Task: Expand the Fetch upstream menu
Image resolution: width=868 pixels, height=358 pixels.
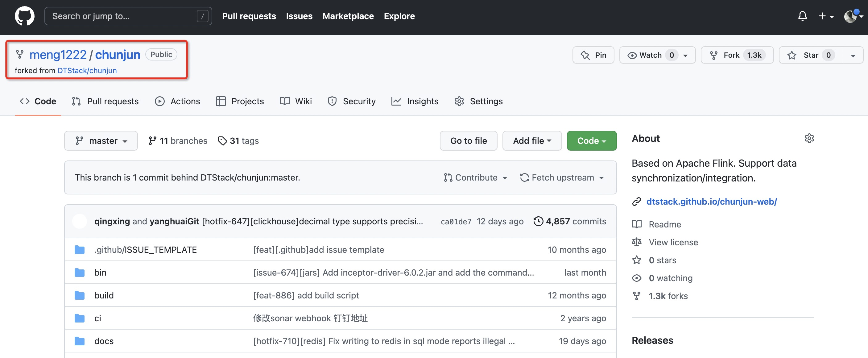Action: [x=562, y=178]
